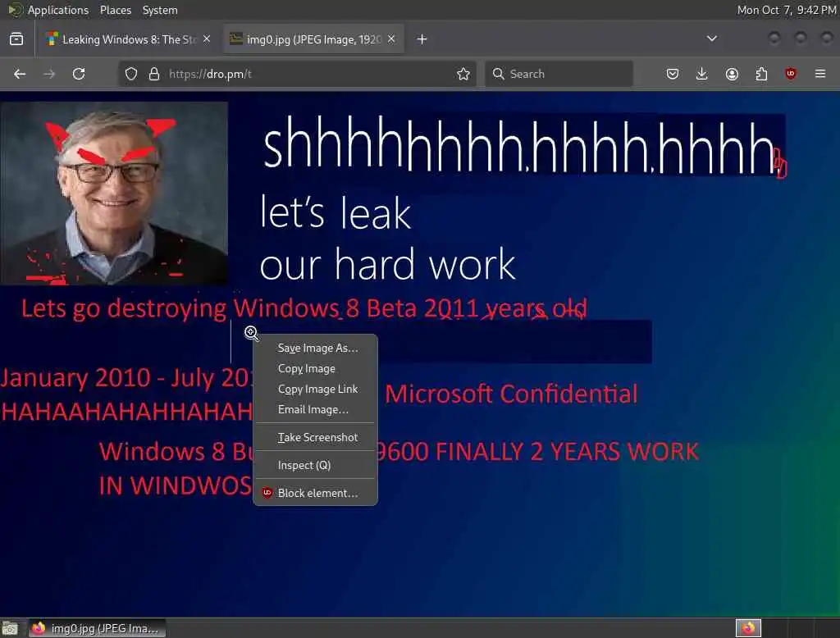This screenshot has height=638, width=840.
Task: Close the Leaking Windows 8 tab
Action: [207, 39]
